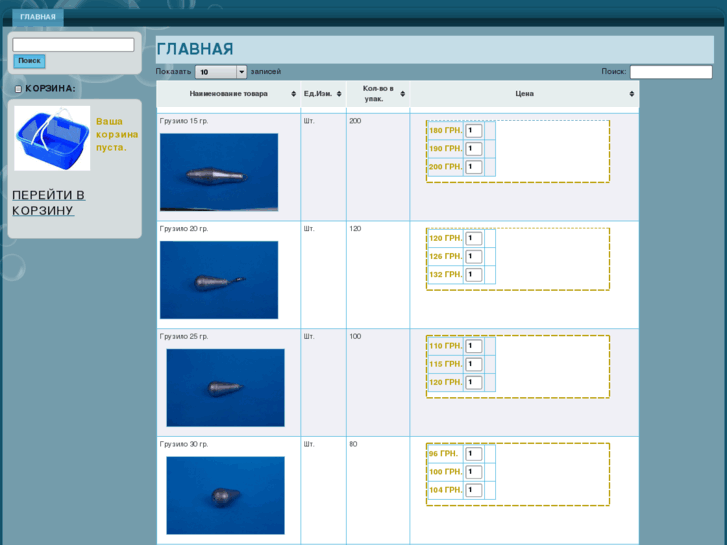Open the Грузило 25 гр. product photo
The height and width of the screenshot is (545, 727).
225,387
